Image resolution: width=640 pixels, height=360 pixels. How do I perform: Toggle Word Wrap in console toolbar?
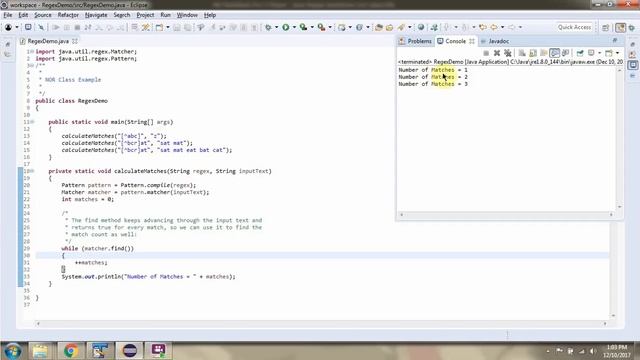click(544, 53)
